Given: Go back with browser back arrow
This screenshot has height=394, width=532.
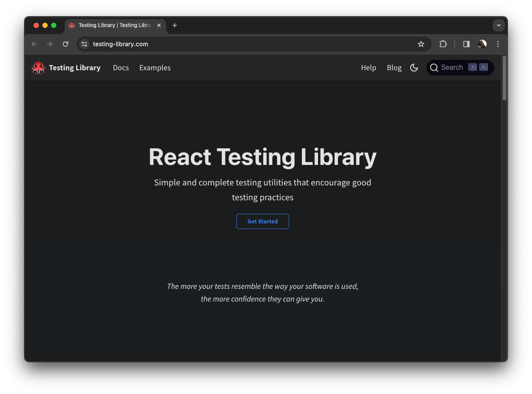Looking at the screenshot, I should click(34, 44).
